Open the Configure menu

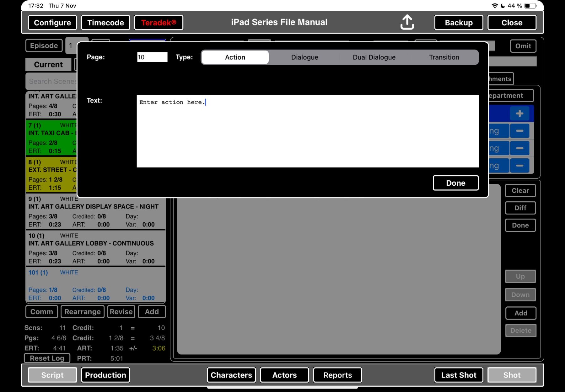pos(52,23)
